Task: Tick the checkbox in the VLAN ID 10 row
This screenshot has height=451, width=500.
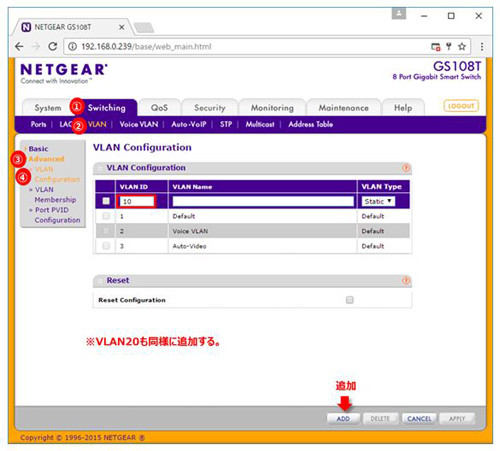Action: [106, 201]
